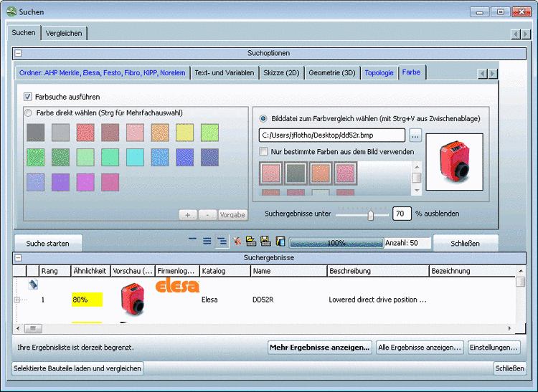Enable Nur bestimmte Farben aus dem Bild verwenden
The width and height of the screenshot is (538, 392).
pos(263,151)
